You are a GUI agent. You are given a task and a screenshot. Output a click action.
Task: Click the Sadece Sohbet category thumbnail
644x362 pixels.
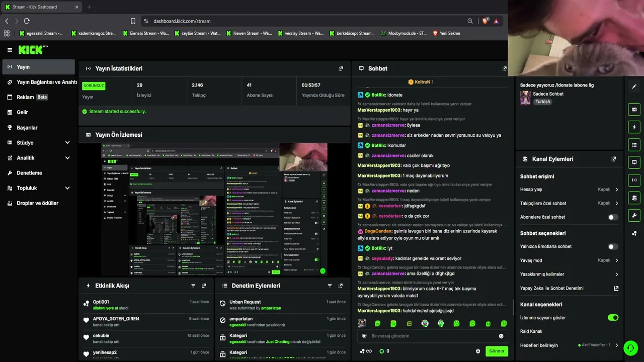coord(525,98)
